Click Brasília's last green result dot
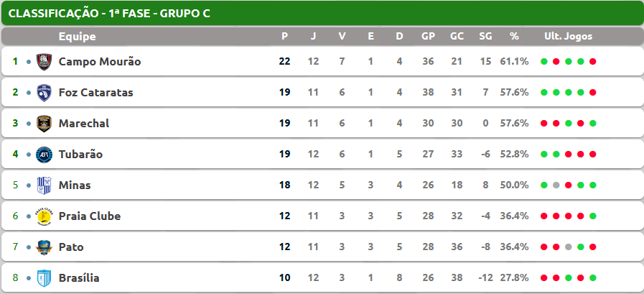Screen dimensions: 644x294 (x=592, y=278)
